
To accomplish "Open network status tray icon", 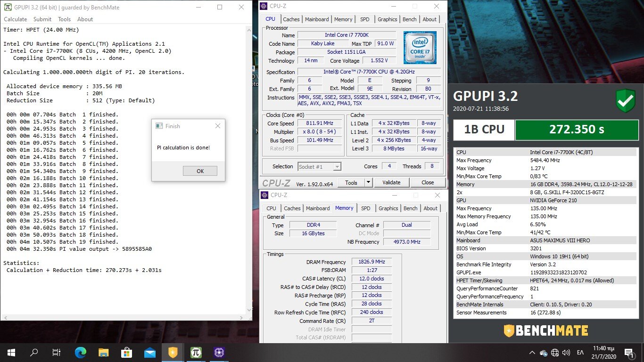I will pyautogui.click(x=555, y=352).
